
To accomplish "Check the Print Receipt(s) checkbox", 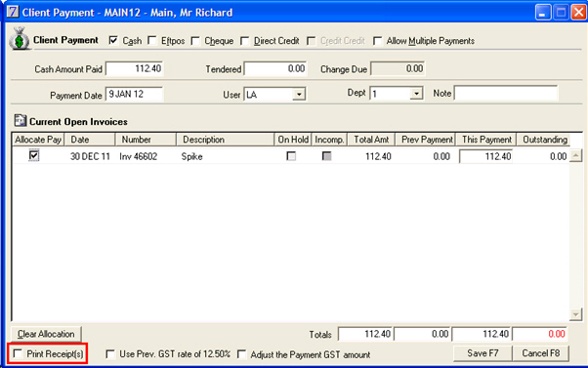I will (x=18, y=353).
